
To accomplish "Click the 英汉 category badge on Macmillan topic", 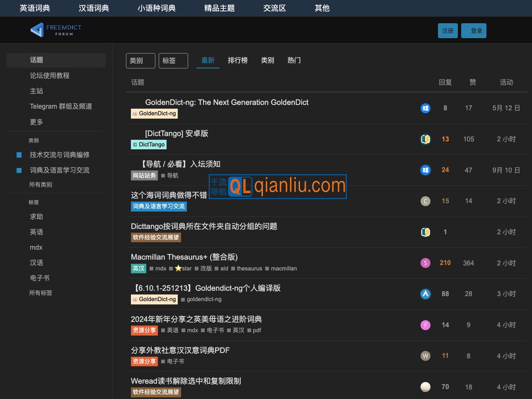I will pos(138,268).
